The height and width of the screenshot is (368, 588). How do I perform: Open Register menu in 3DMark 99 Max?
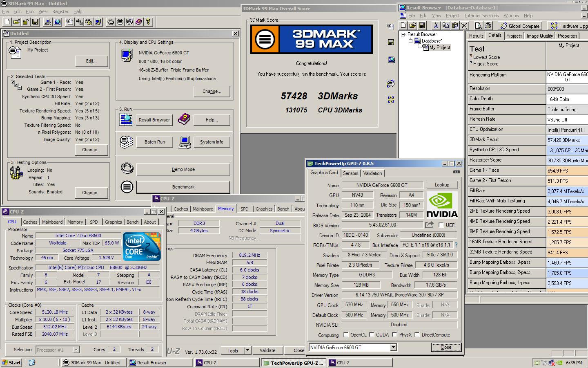pos(60,11)
